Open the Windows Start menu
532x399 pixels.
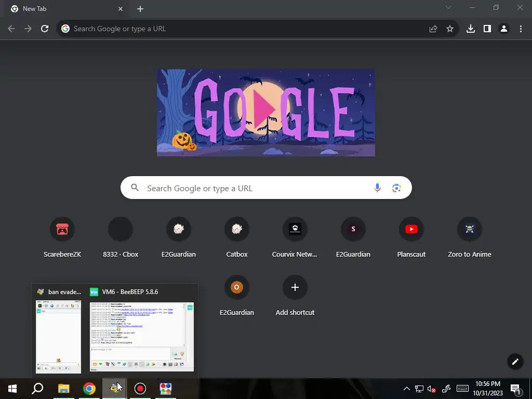(x=12, y=389)
